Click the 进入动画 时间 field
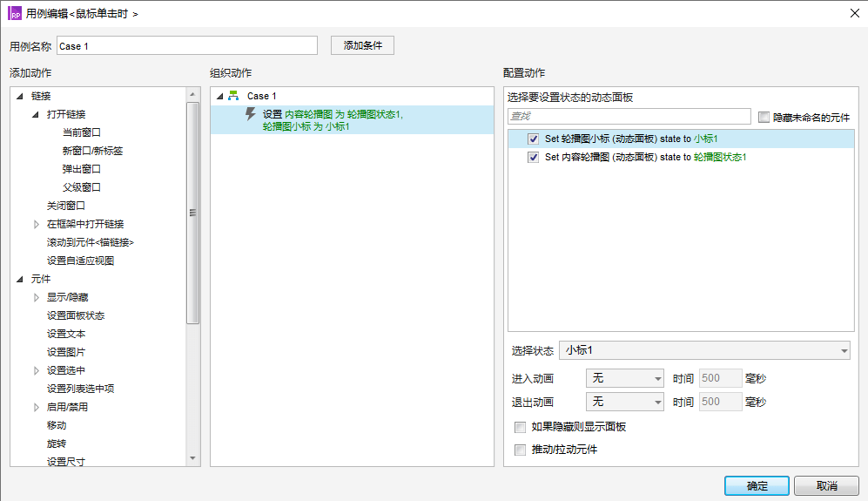This screenshot has height=501, width=868. tap(720, 378)
